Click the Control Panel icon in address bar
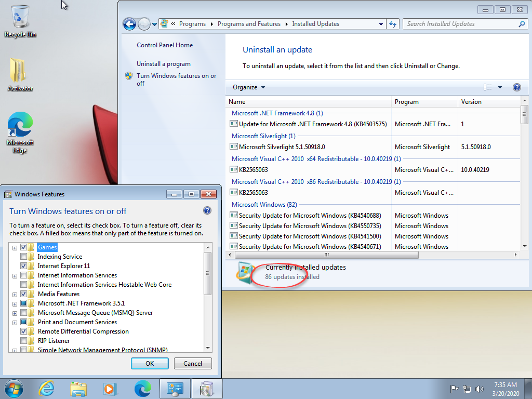This screenshot has width=532, height=399. tap(164, 24)
